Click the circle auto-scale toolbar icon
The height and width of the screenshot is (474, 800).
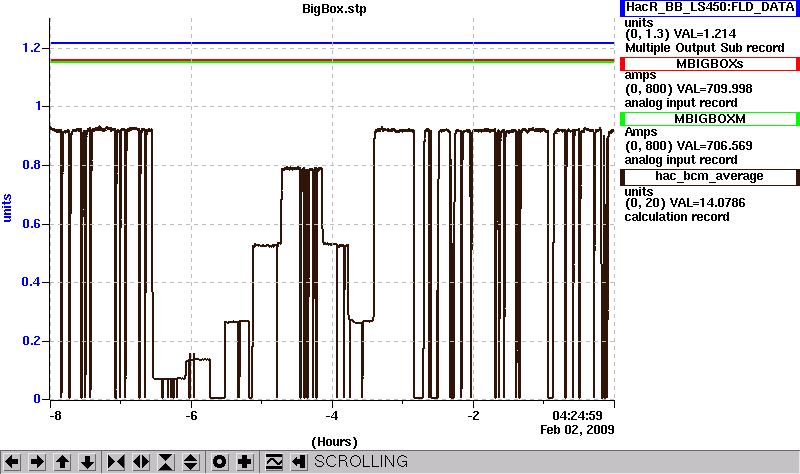coord(219,462)
